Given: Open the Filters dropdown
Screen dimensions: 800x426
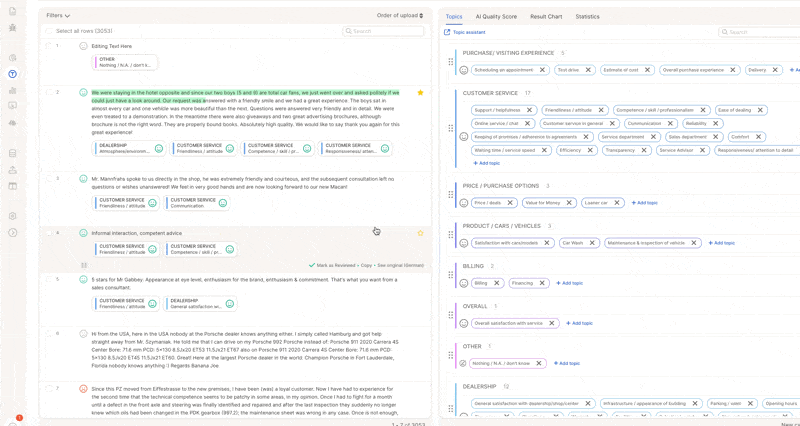Looking at the screenshot, I should point(58,16).
